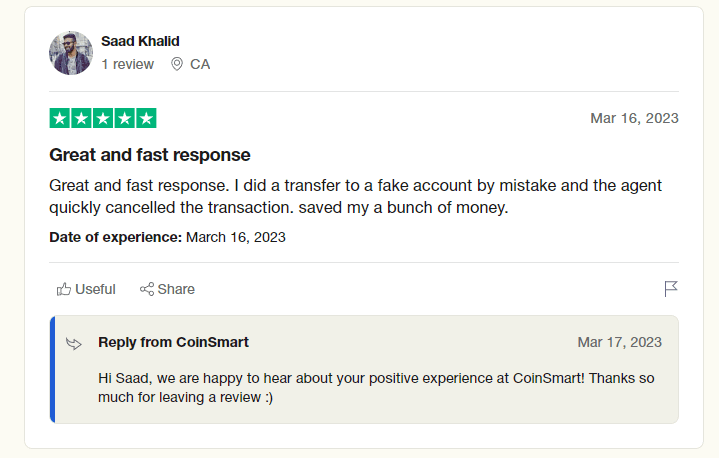
Task: Open Saad Khalid's profile picture
Action: click(x=71, y=53)
